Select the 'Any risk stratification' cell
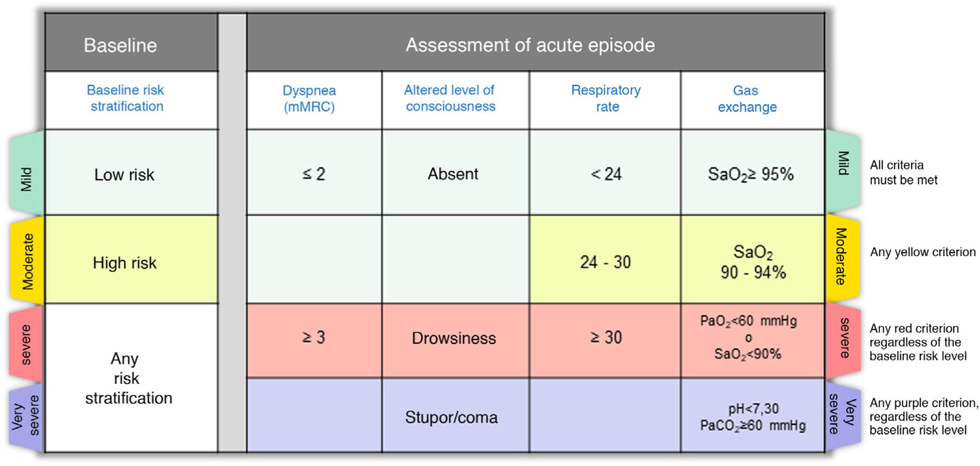This screenshot has width=980, height=466. (x=128, y=378)
